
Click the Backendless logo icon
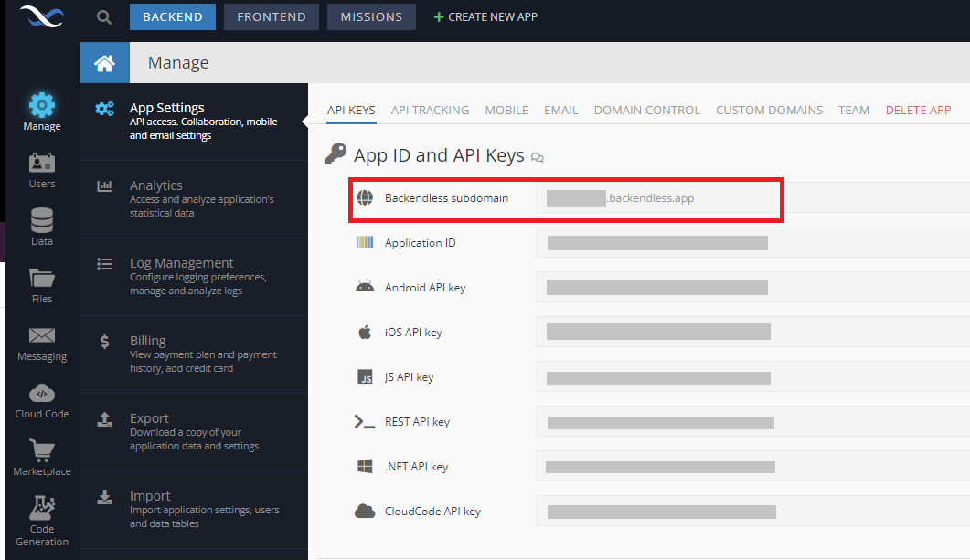point(41,16)
